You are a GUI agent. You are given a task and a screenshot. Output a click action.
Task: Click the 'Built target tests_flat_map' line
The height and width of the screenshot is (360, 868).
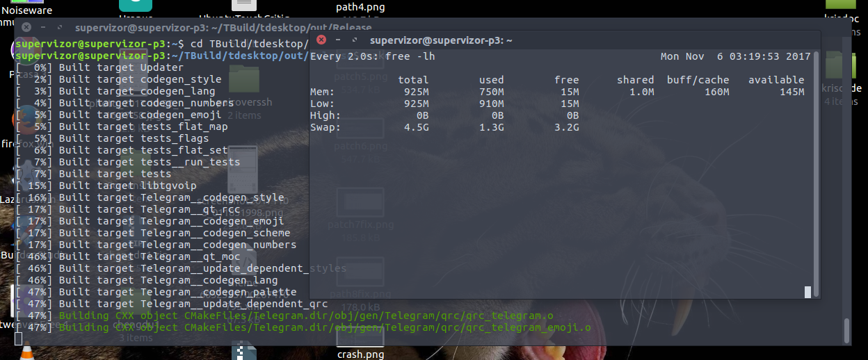pos(122,126)
